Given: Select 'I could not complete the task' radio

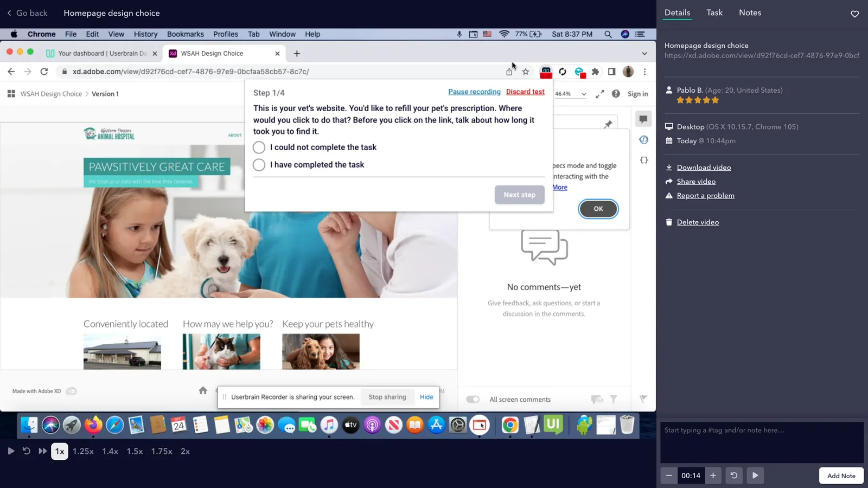Looking at the screenshot, I should (x=259, y=147).
